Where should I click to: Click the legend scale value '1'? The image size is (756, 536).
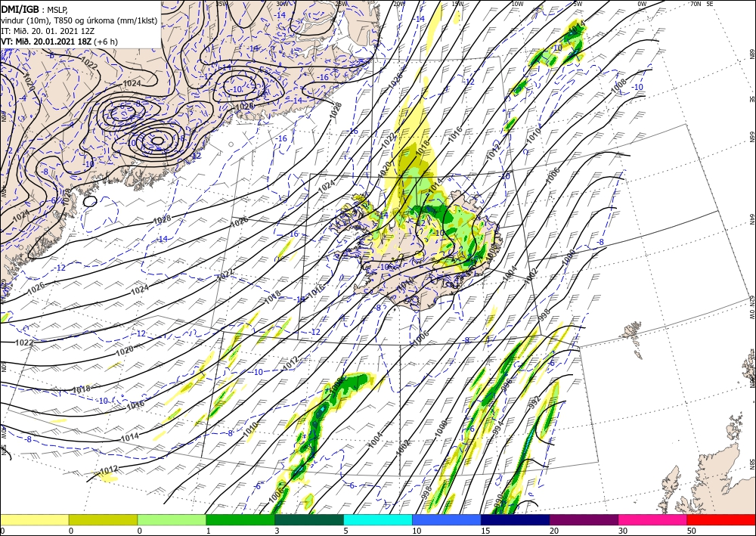coord(209,531)
